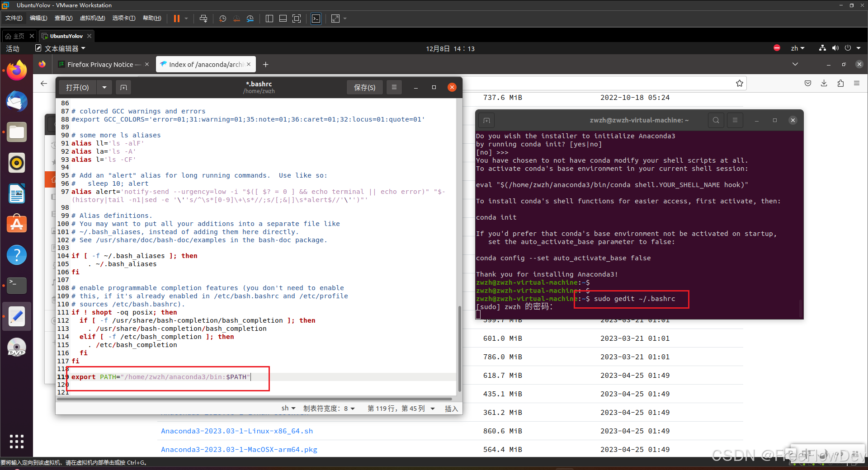868x470 pixels.
Task: Open the zh input source menu
Action: 797,48
